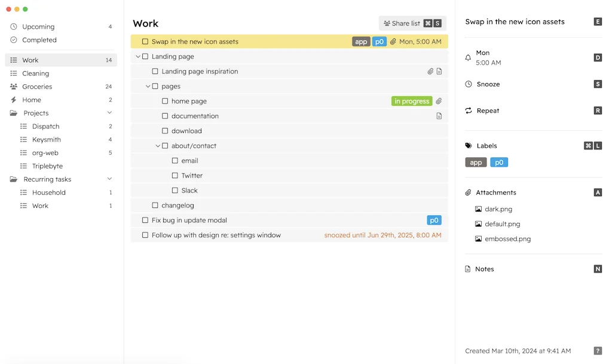Click the question mark help icon
The height and width of the screenshot is (364, 612).
pyautogui.click(x=598, y=351)
